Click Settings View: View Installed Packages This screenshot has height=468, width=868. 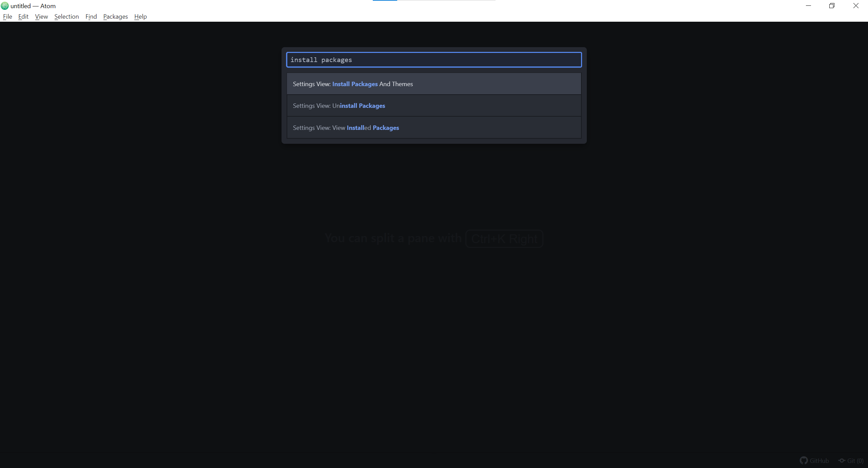[x=434, y=128]
